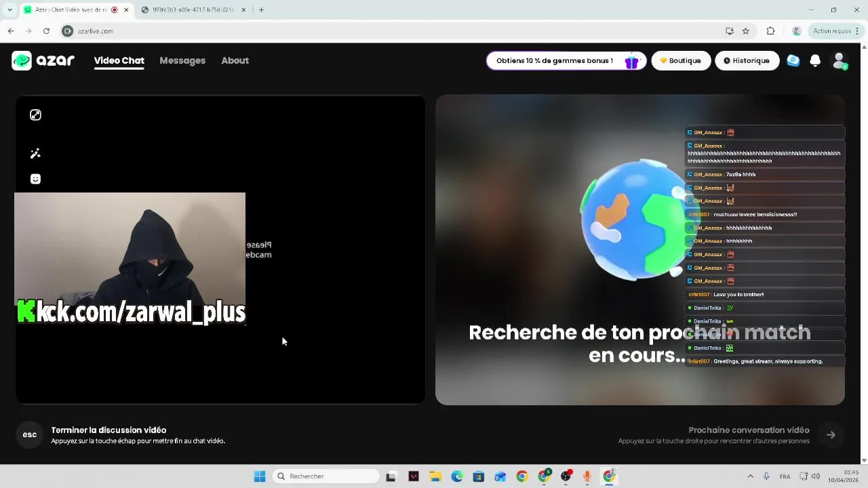This screenshot has width=868, height=488.
Task: Open Microsoft Store from taskbar
Action: click(x=479, y=476)
